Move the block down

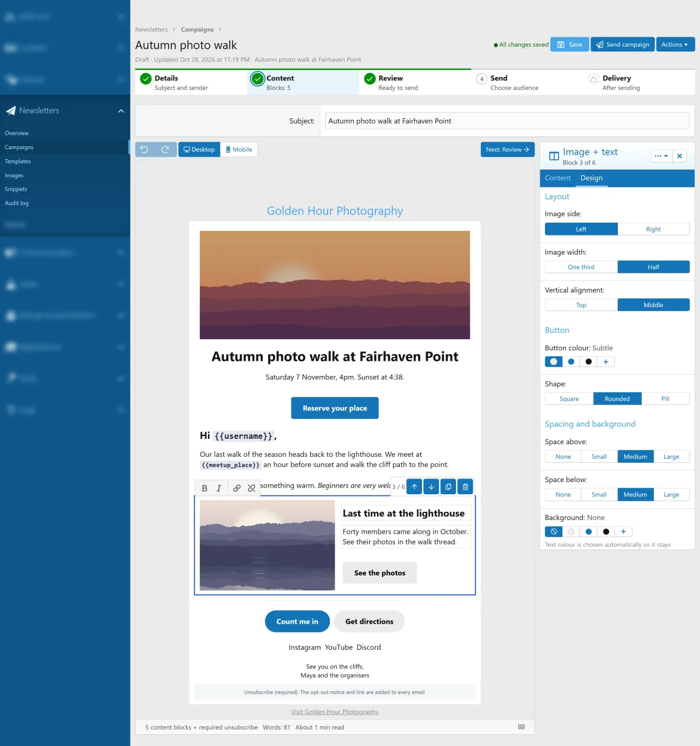click(x=431, y=487)
